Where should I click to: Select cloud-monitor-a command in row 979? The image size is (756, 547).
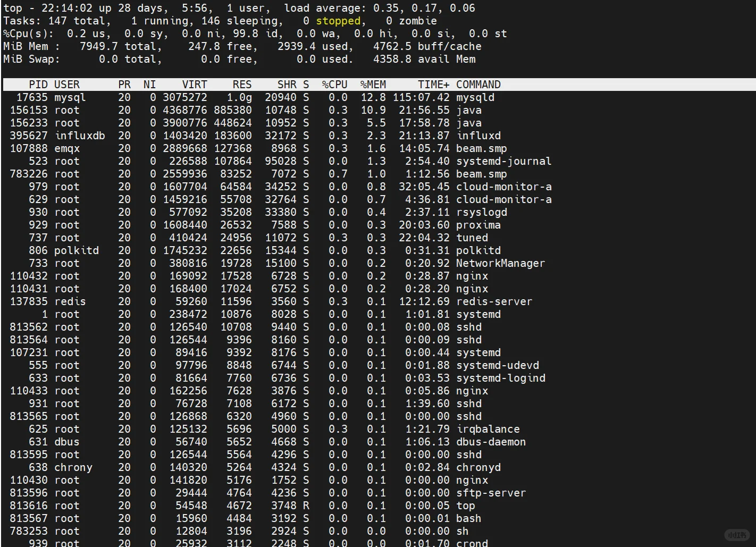(504, 187)
